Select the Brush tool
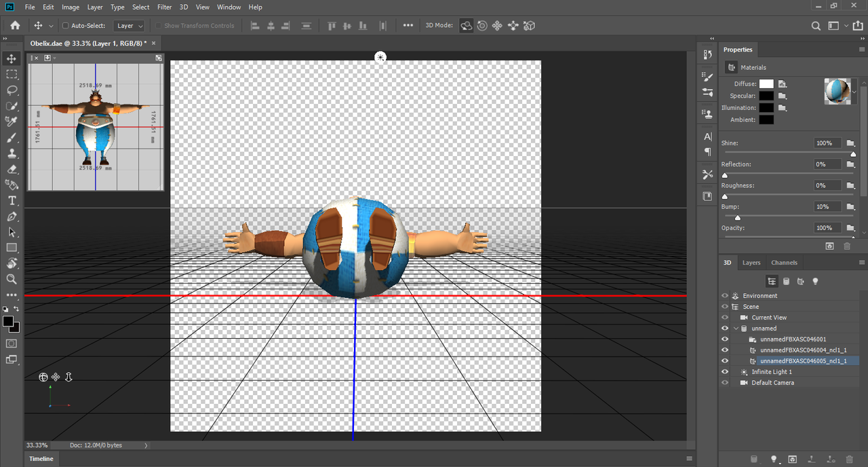Image resolution: width=868 pixels, height=467 pixels. coord(12,138)
